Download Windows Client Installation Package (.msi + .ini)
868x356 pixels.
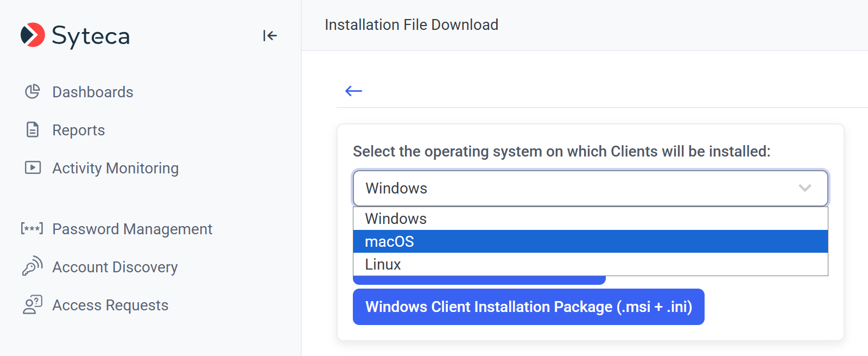(528, 307)
